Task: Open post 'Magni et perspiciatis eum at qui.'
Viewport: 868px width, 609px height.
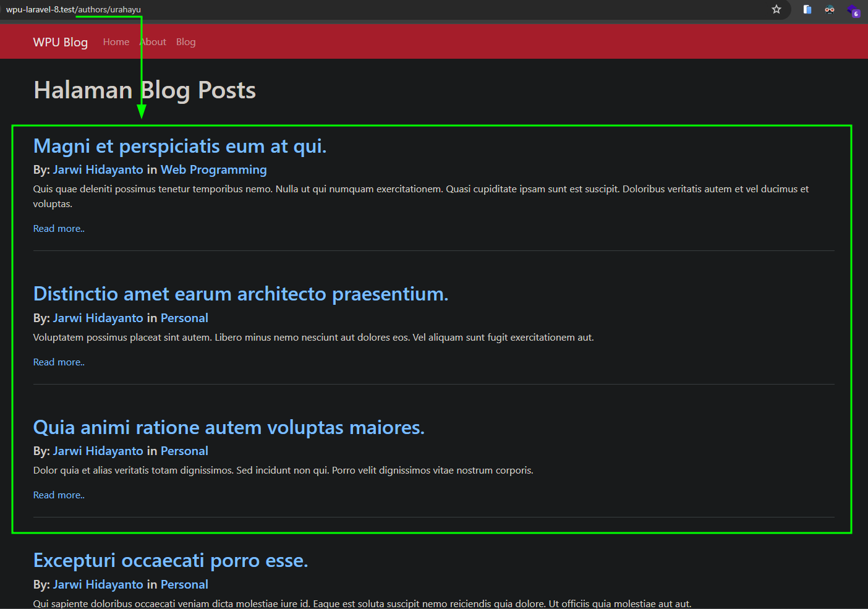Action: coord(179,147)
